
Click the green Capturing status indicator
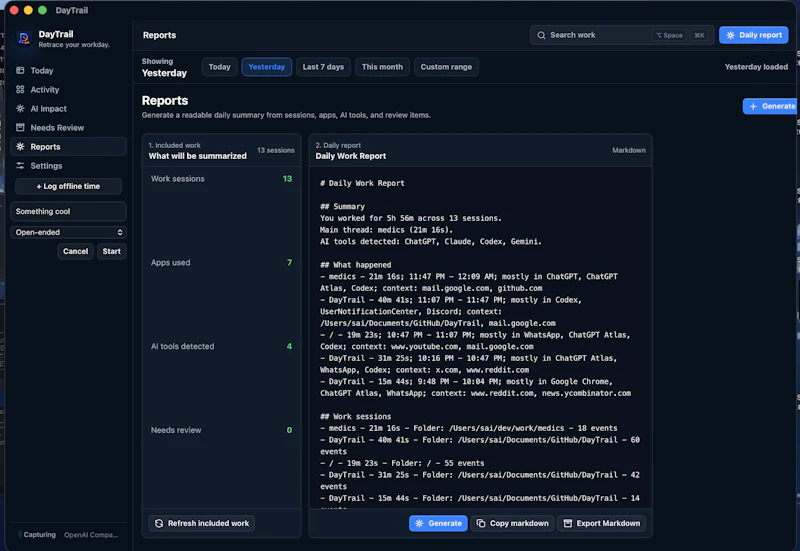pos(20,535)
